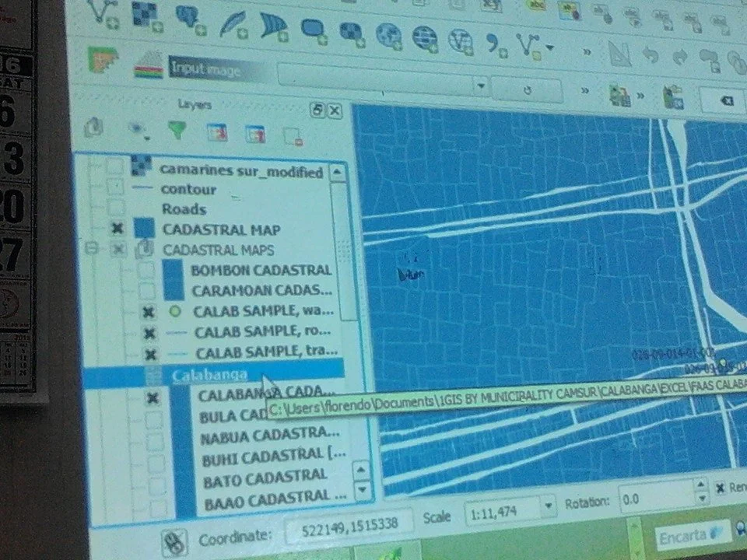Enable CARAMOAN CADAS... layer checkbox
Viewport: 747px width, 560px height.
pos(147,290)
